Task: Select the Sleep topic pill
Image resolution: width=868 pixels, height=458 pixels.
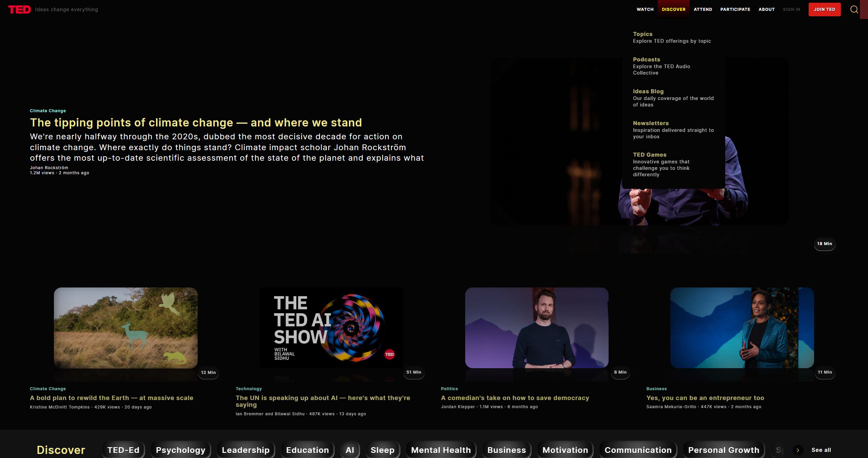Action: [x=382, y=450]
